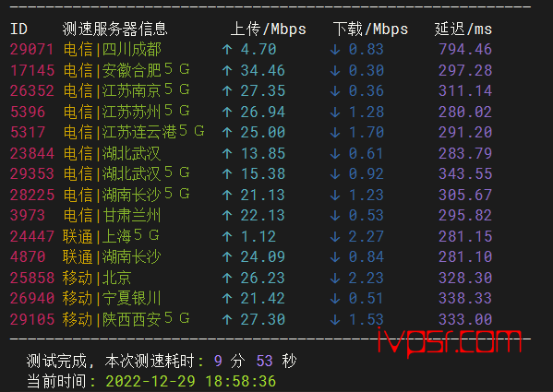Select upload value 26.94
The height and width of the screenshot is (392, 553).
[263, 112]
